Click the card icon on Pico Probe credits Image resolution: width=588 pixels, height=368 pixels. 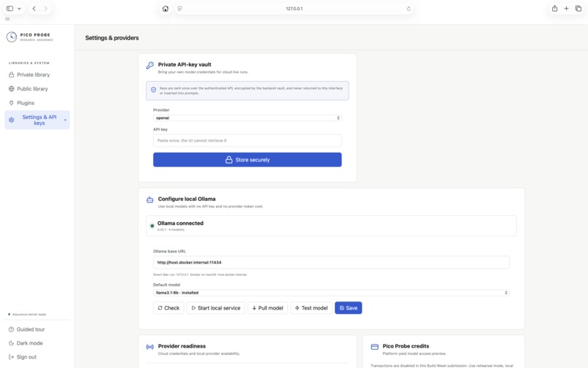click(375, 347)
